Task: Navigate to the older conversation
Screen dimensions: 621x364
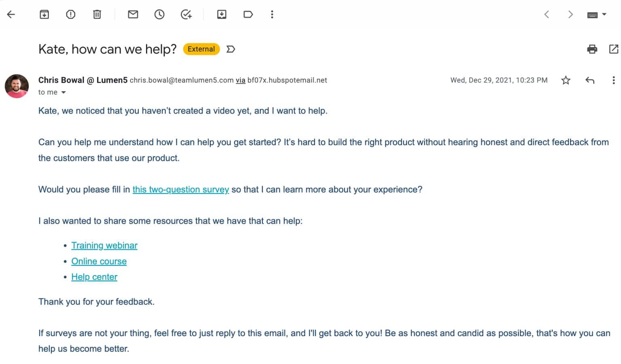Action: (570, 14)
